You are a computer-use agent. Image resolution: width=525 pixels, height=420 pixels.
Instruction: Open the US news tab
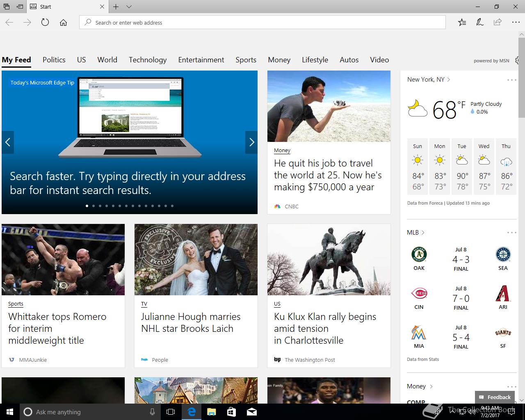(x=82, y=60)
